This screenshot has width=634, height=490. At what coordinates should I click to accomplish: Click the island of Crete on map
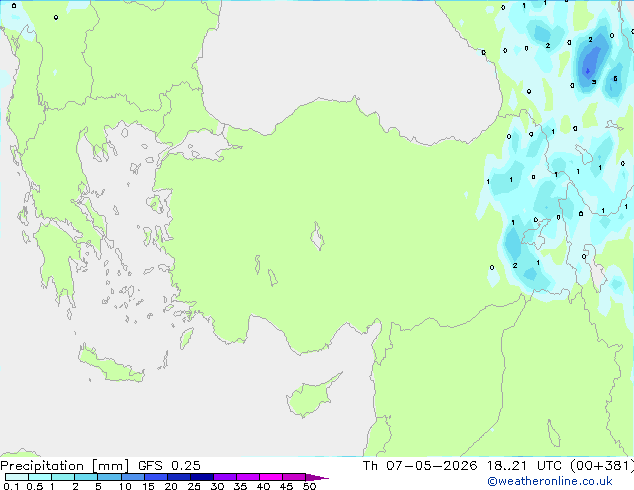coord(110,365)
